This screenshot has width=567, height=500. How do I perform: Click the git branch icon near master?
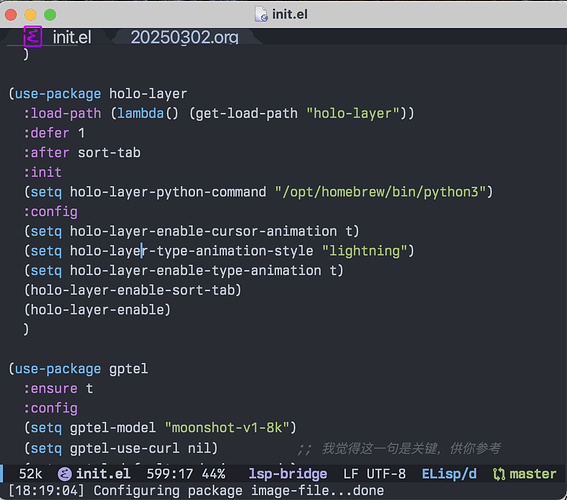tap(499, 474)
